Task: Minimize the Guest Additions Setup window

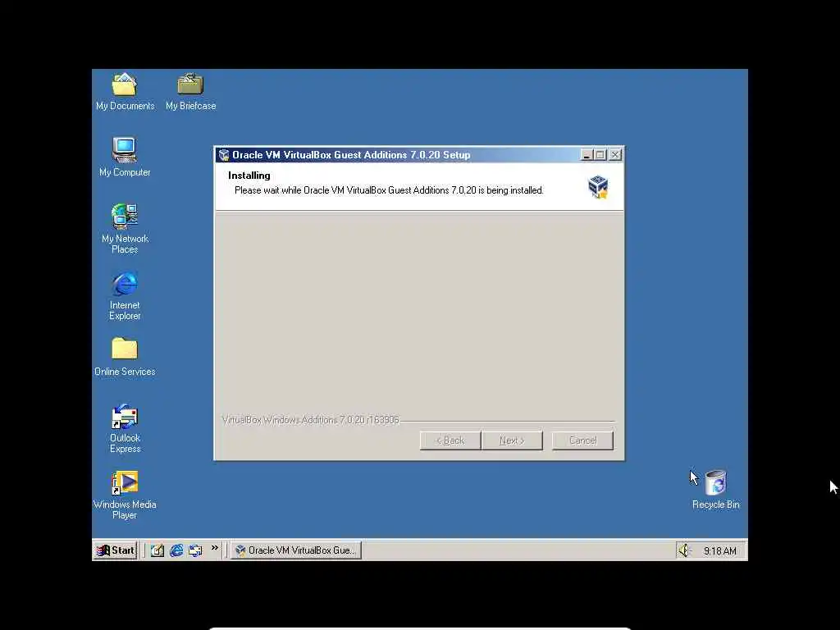Action: pos(586,155)
